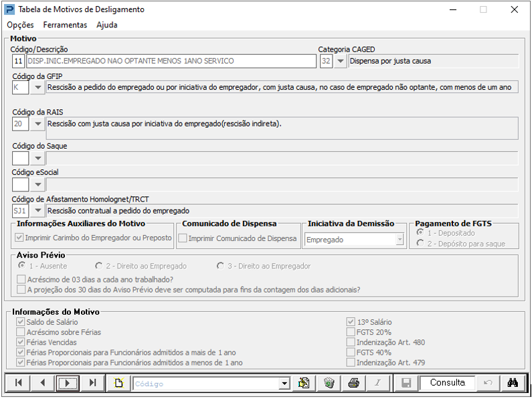This screenshot has width=532, height=399.
Task: Click the trash bin delete icon
Action: (x=329, y=383)
